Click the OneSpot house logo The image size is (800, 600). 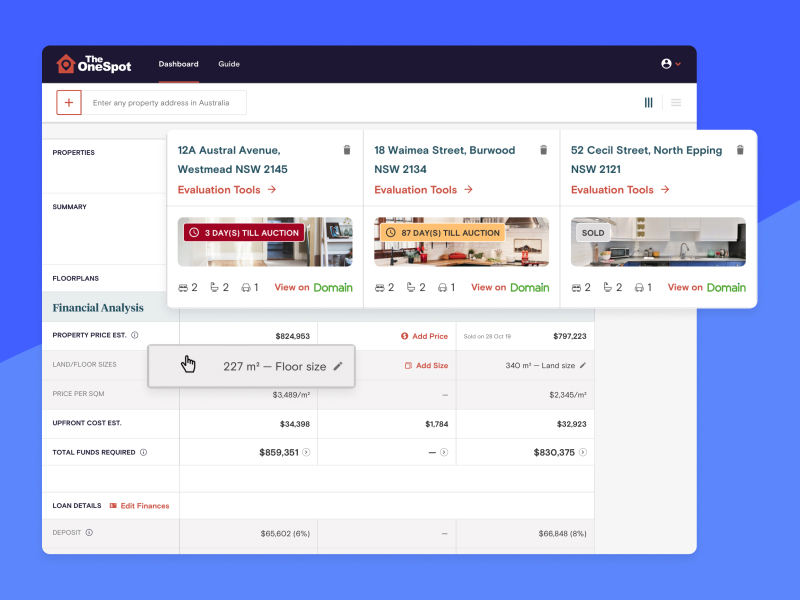pos(94,64)
